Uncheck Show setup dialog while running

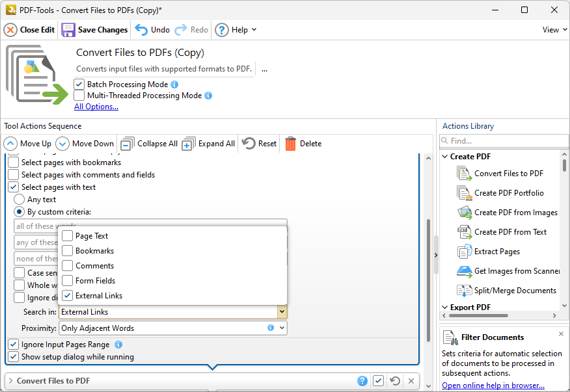13,357
